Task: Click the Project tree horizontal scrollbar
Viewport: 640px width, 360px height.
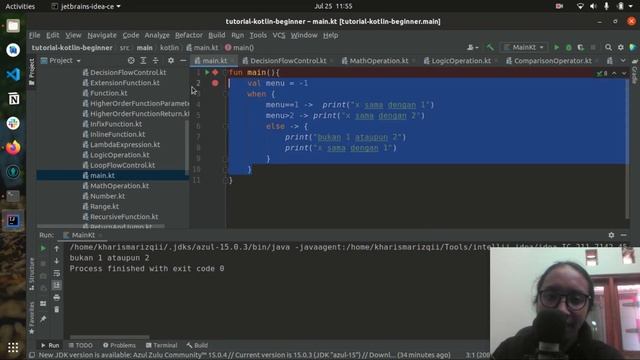Action: 101,226
